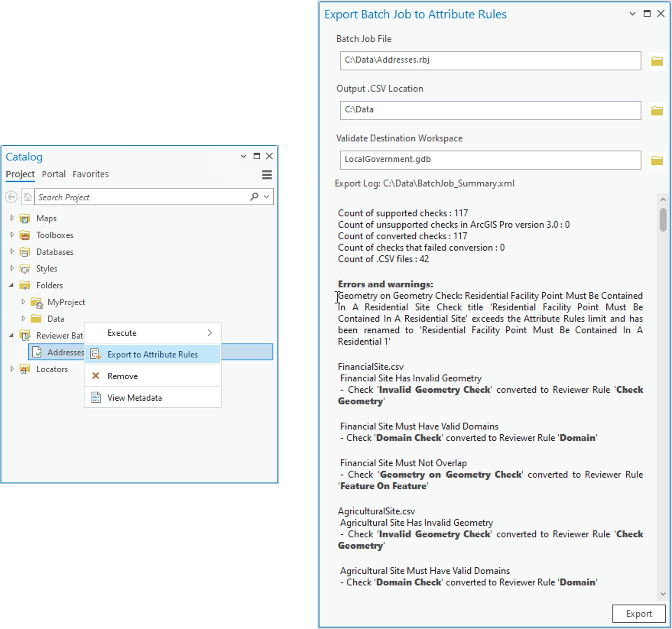Screen dimensions: 672x629
Task: Click the back arrow in Catalog pane
Action: pyautogui.click(x=11, y=197)
